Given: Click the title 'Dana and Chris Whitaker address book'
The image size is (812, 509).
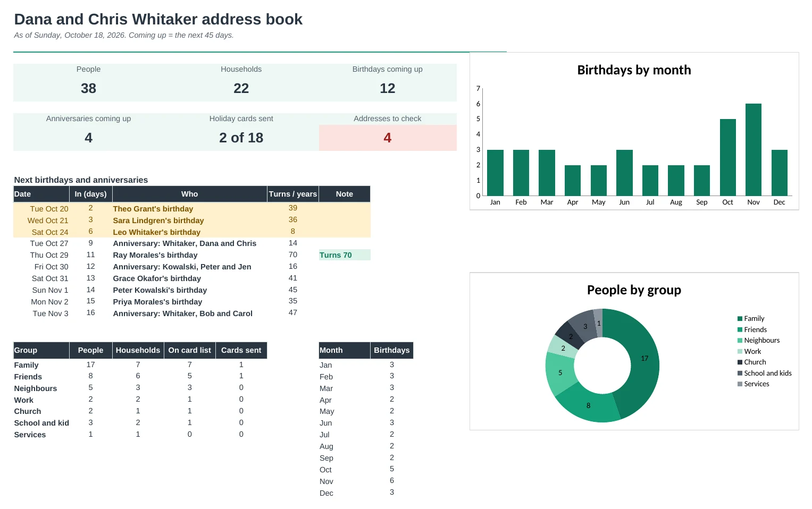Looking at the screenshot, I should point(158,19).
